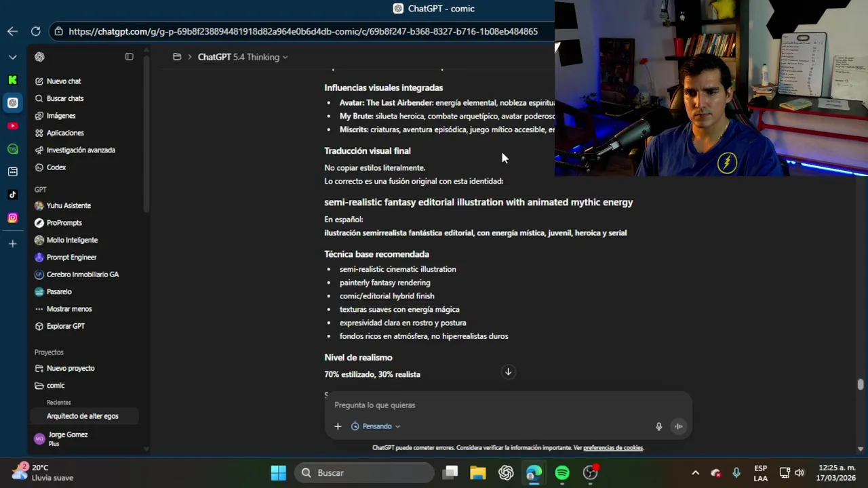Open OBS Studio on the taskbar
Screen dimensions: 868x488
tap(591, 473)
